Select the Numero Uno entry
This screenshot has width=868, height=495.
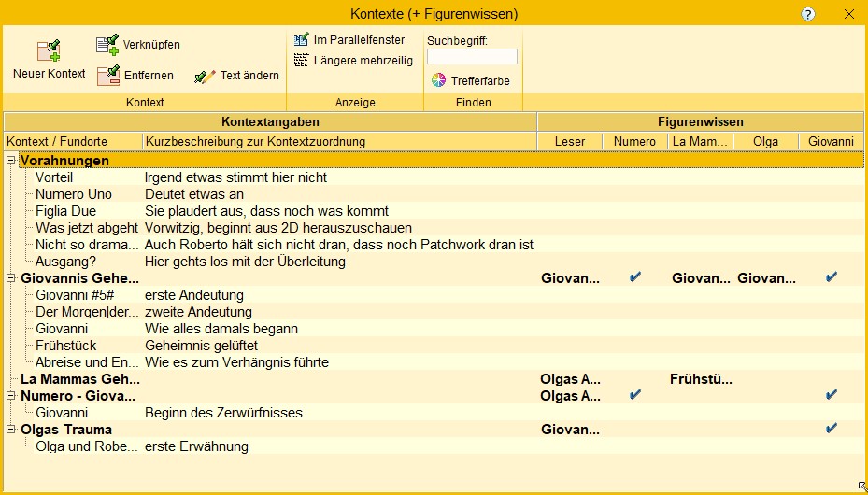pyautogui.click(x=74, y=194)
